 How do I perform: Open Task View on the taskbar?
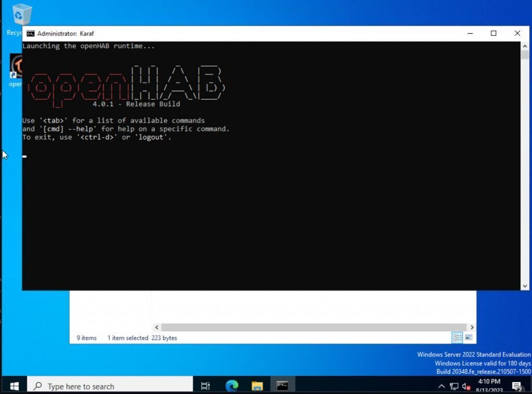pos(205,386)
